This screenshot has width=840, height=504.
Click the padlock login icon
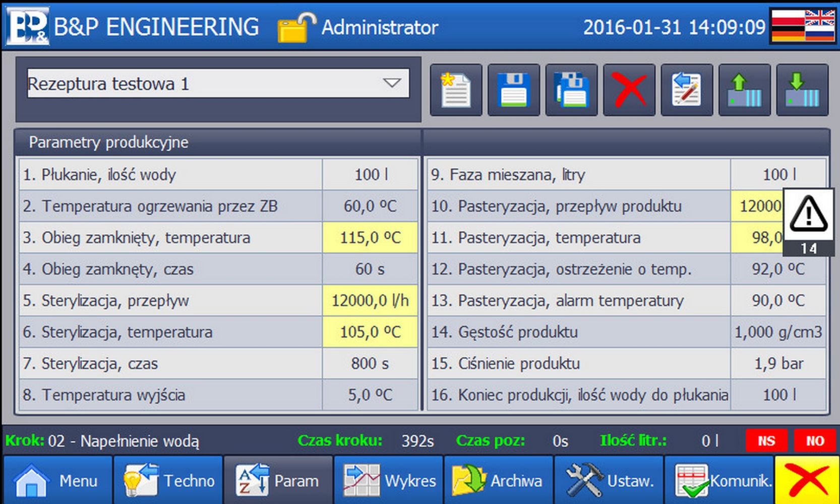click(296, 27)
